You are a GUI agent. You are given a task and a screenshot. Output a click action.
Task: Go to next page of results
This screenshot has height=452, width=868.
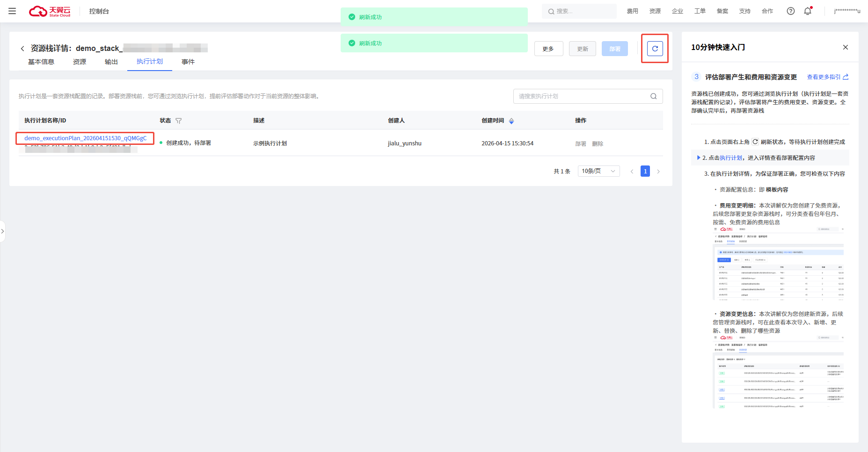[x=658, y=172]
